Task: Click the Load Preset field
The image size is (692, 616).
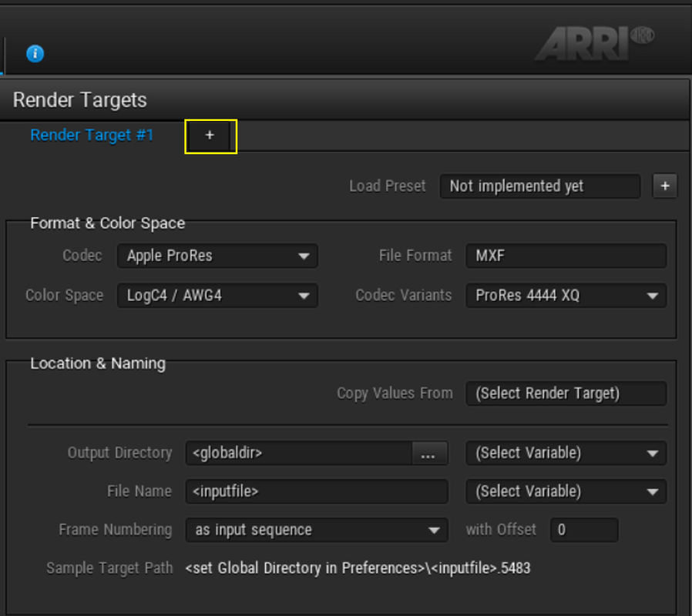Action: coord(540,186)
